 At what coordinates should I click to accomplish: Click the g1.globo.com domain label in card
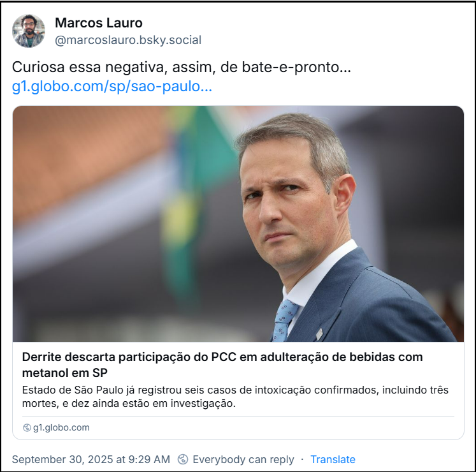tap(61, 427)
